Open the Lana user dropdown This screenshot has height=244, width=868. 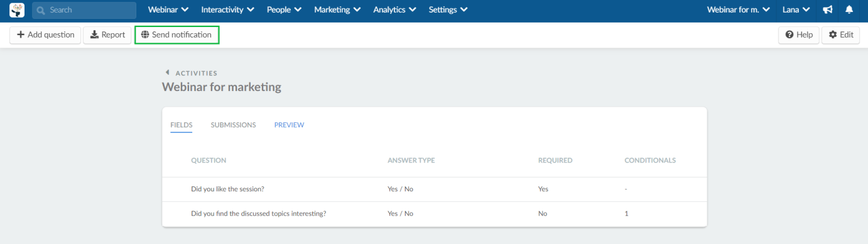(x=796, y=10)
